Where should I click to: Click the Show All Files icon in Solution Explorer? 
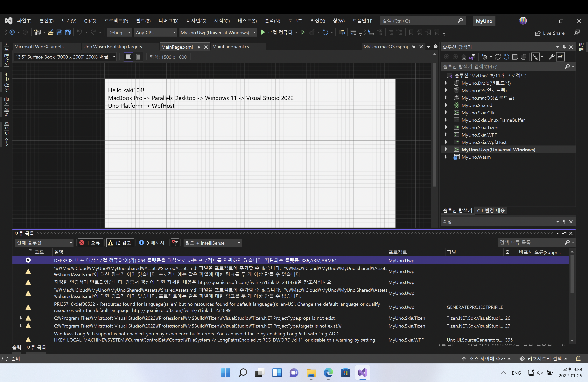[523, 57]
